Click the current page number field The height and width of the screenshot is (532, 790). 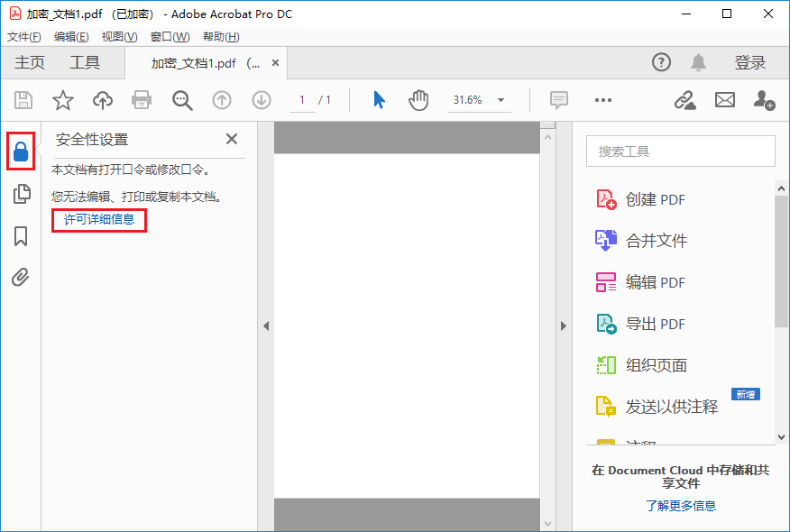pyautogui.click(x=302, y=100)
